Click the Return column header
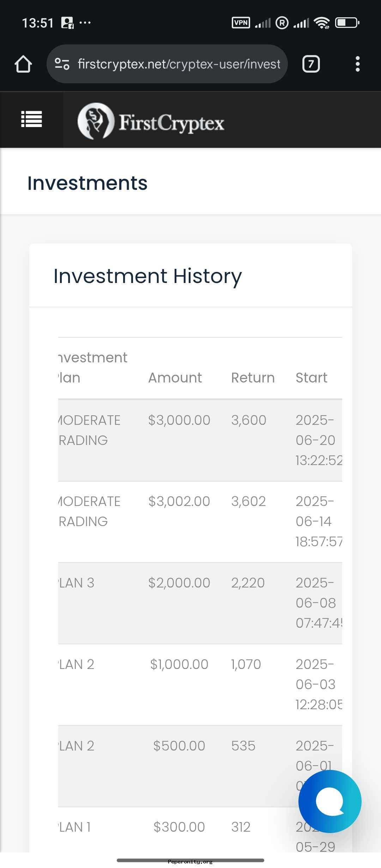381x868 pixels. pyautogui.click(x=253, y=378)
